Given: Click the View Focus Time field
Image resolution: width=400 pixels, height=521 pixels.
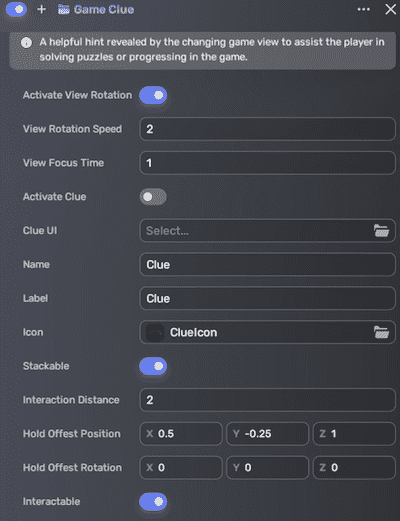Looking at the screenshot, I should tap(267, 163).
